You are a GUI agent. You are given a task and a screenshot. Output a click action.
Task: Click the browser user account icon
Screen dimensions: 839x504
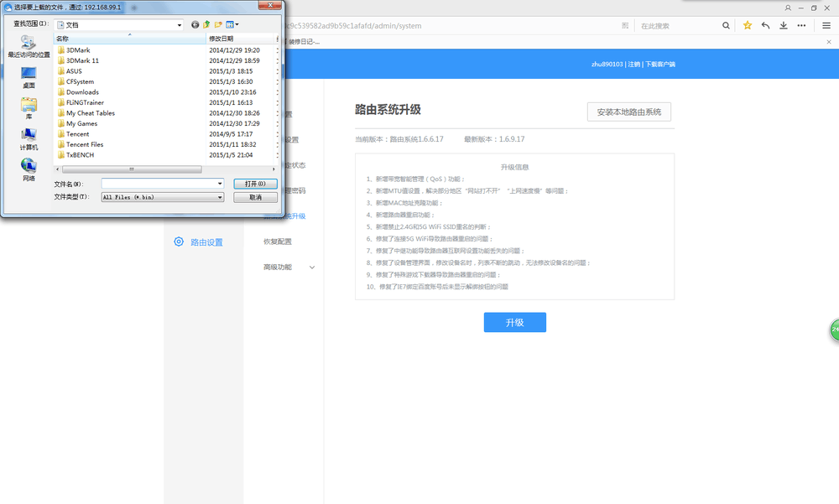point(788,8)
